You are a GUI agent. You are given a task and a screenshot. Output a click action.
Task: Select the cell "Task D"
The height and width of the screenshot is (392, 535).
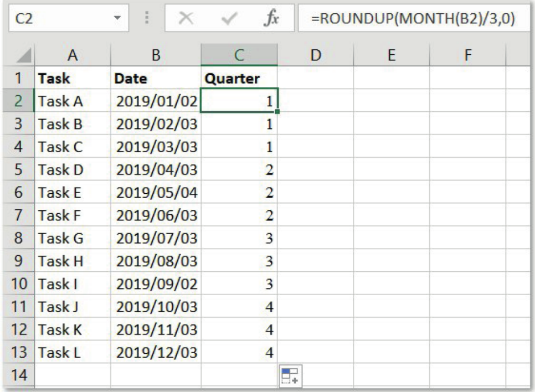73,169
